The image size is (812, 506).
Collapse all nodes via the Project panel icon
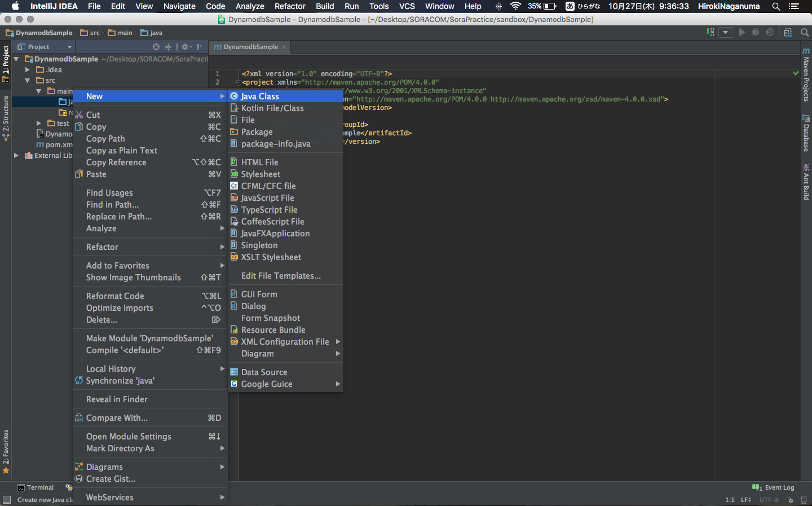[x=168, y=47]
